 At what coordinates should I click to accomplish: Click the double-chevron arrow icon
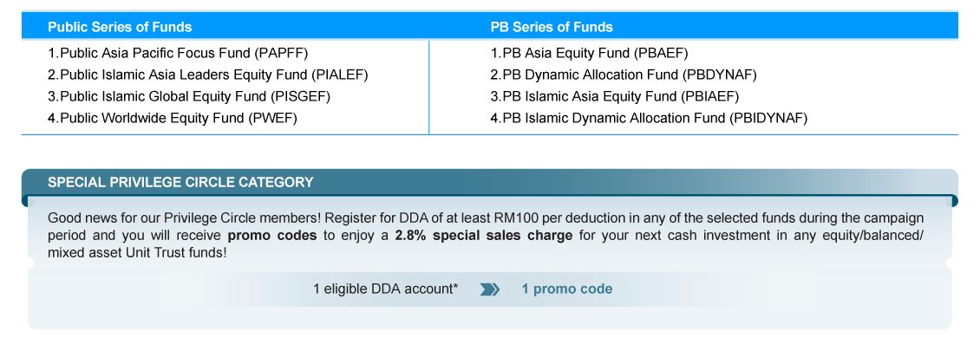click(x=490, y=289)
